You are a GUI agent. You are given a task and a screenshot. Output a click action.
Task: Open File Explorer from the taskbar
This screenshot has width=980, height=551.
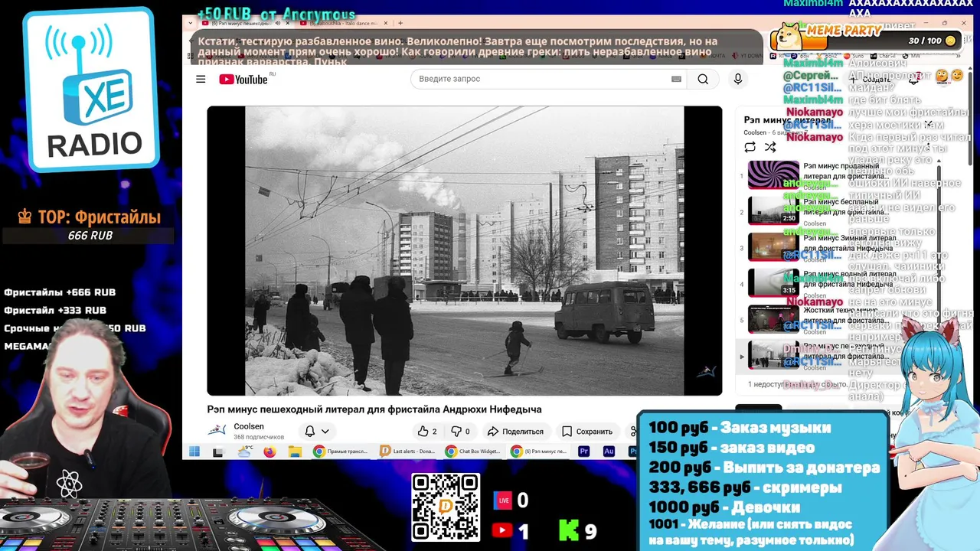295,452
